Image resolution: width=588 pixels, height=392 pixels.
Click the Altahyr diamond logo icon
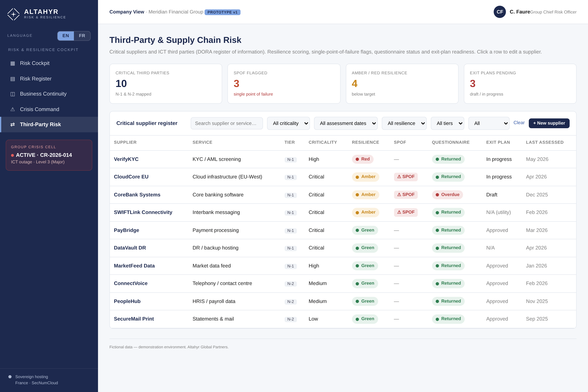coord(13,14)
